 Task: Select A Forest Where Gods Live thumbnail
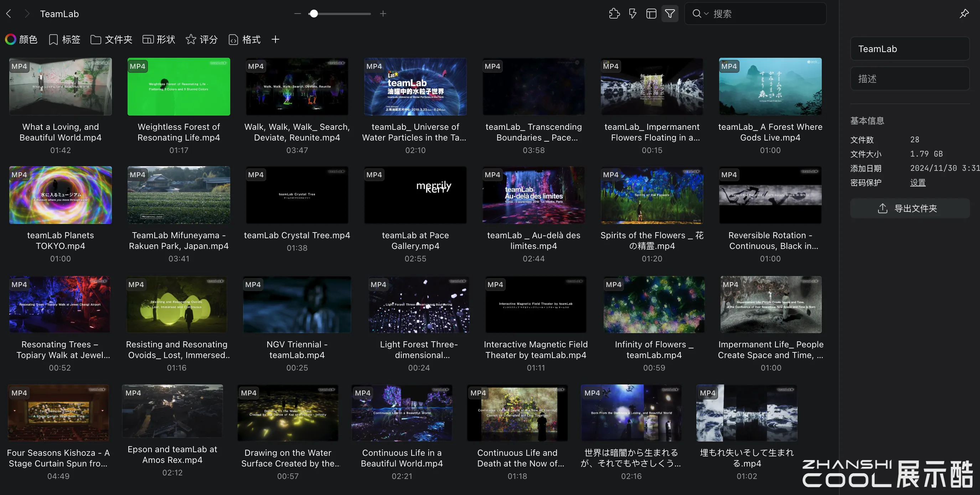click(x=770, y=86)
